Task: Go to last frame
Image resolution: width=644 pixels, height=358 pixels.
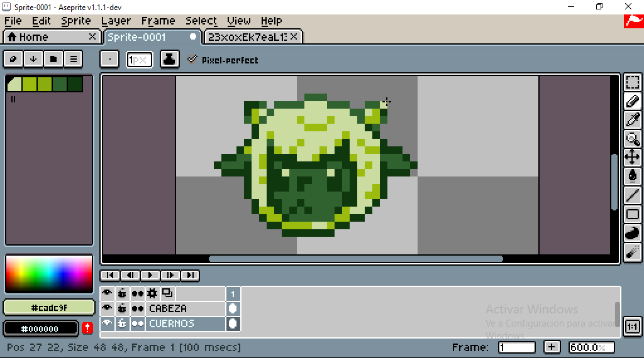Action: coord(190,275)
